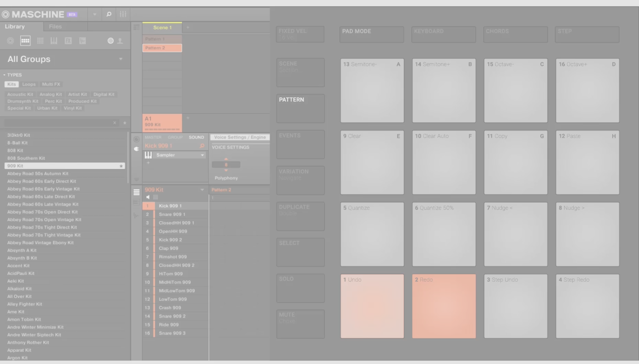Open the mixer view from the header
639x364 pixels.
(123, 14)
